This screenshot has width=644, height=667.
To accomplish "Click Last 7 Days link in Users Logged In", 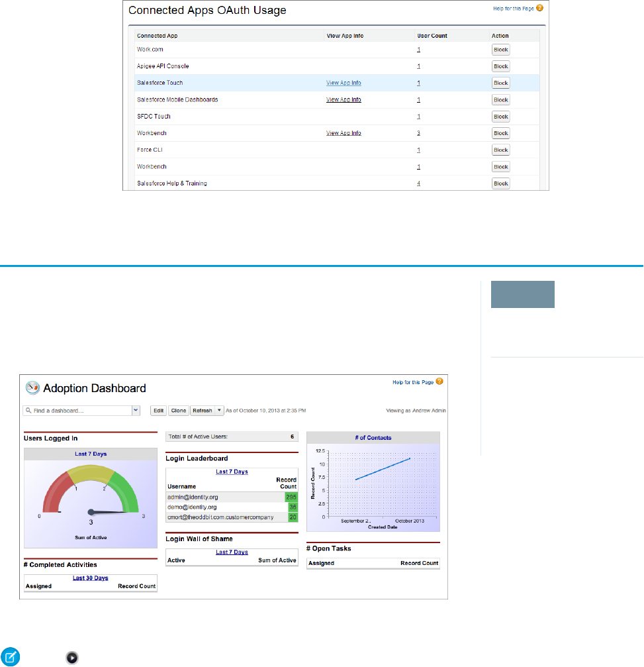I will coord(91,454).
